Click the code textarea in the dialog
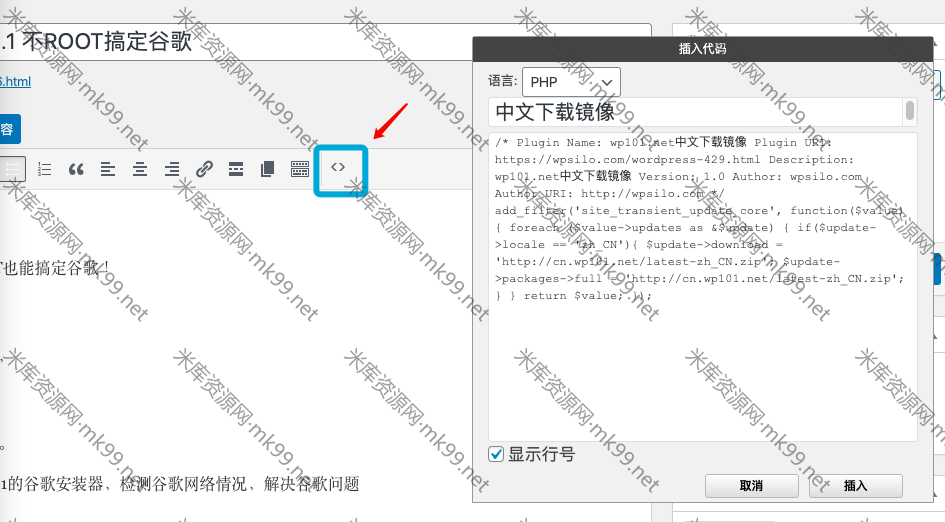Viewport: 945px width, 522px height. pyautogui.click(x=702, y=287)
